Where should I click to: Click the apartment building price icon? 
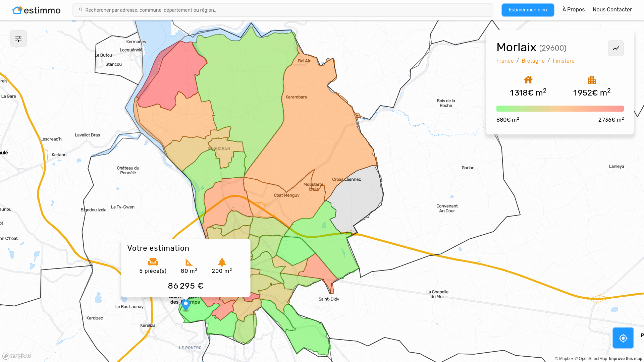coord(592,80)
